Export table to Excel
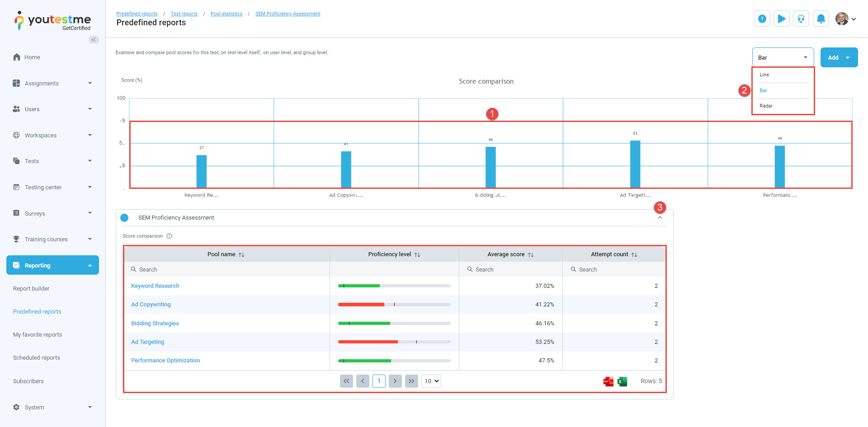The height and width of the screenshot is (427, 868). (x=623, y=381)
